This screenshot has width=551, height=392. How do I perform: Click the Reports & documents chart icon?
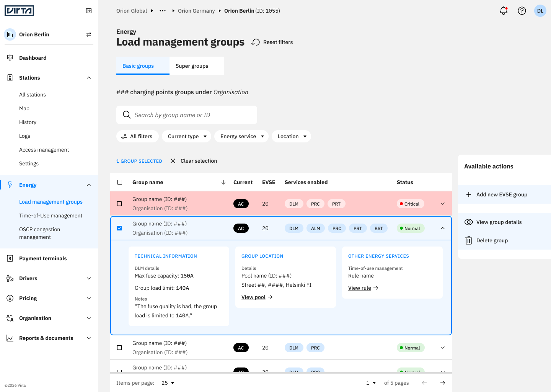click(10, 338)
